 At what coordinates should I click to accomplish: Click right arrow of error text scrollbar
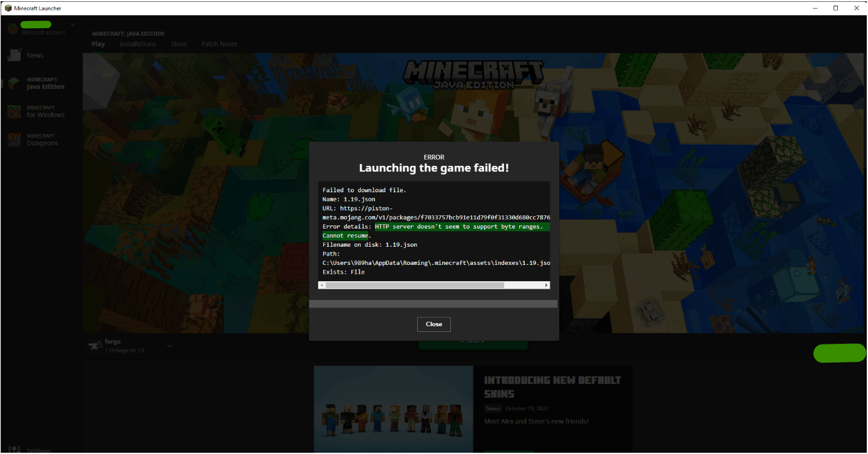tap(546, 285)
